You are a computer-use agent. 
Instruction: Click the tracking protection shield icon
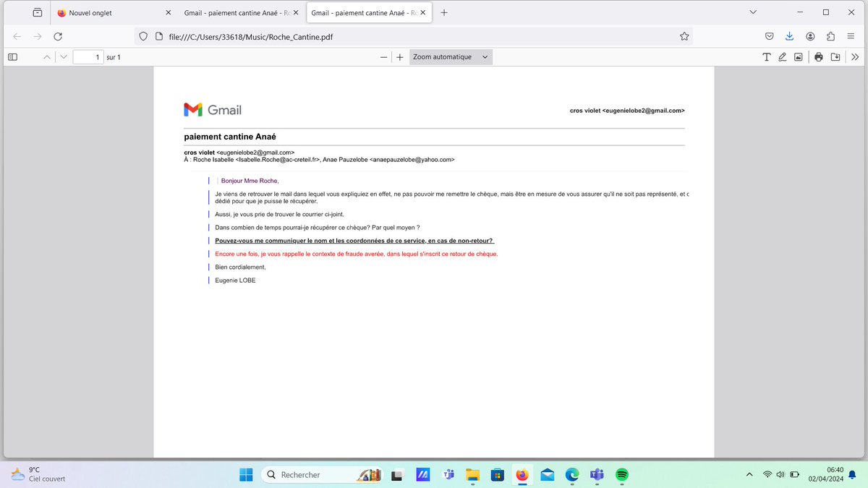[143, 36]
